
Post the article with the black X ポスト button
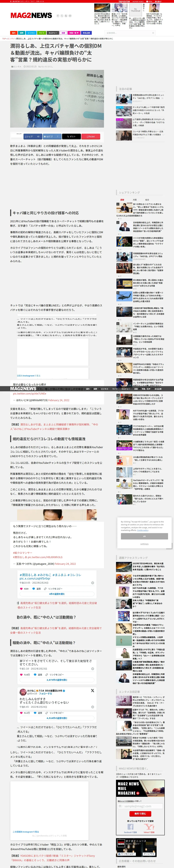click(71, 136)
